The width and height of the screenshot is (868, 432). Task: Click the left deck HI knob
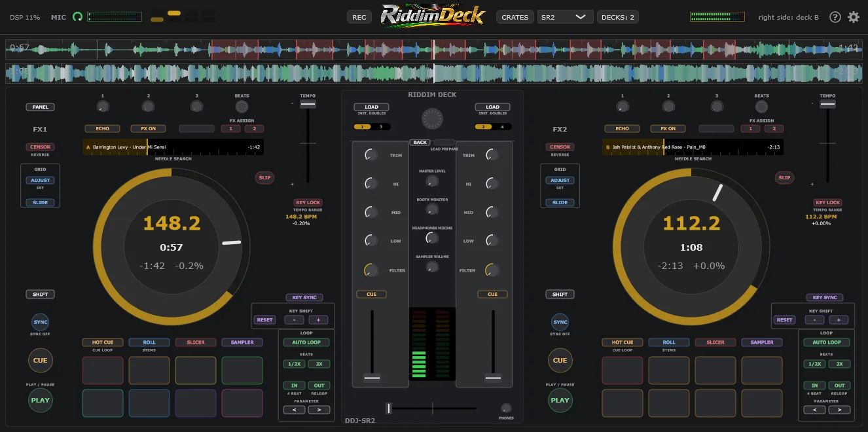(x=371, y=184)
